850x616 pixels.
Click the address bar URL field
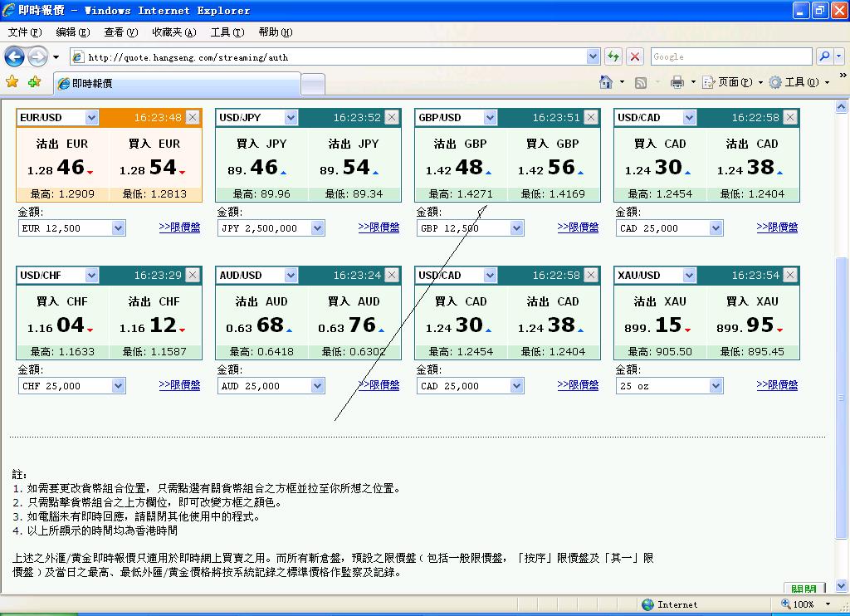coord(329,57)
